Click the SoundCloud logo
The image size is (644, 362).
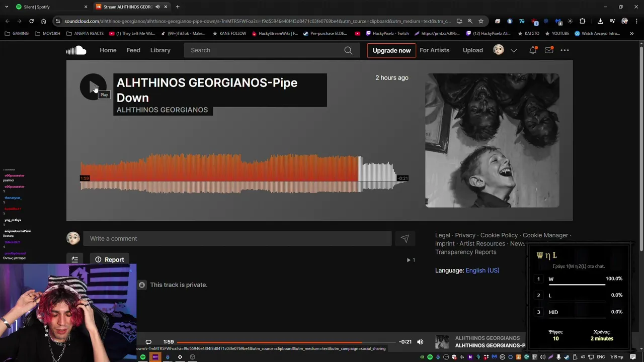76,50
